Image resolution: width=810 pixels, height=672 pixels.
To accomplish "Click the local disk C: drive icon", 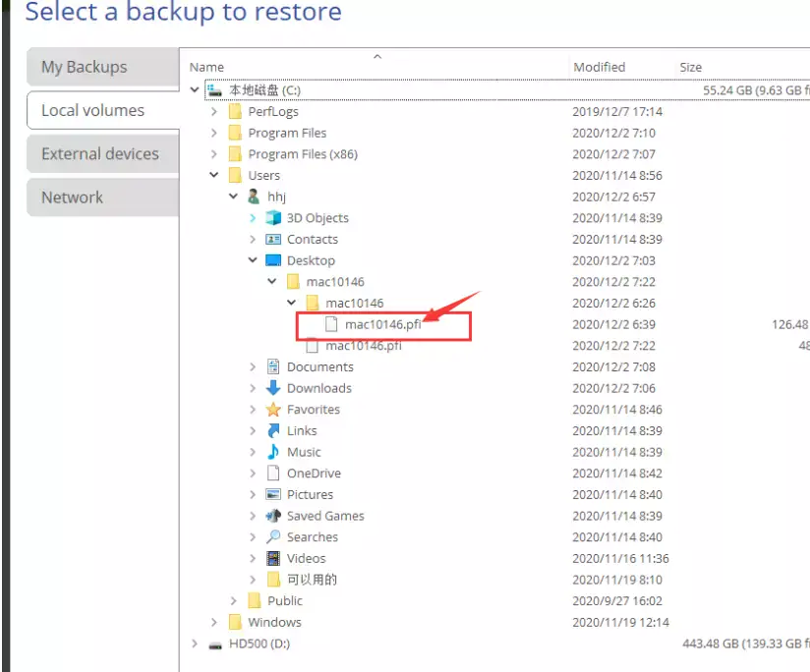I will pyautogui.click(x=214, y=89).
